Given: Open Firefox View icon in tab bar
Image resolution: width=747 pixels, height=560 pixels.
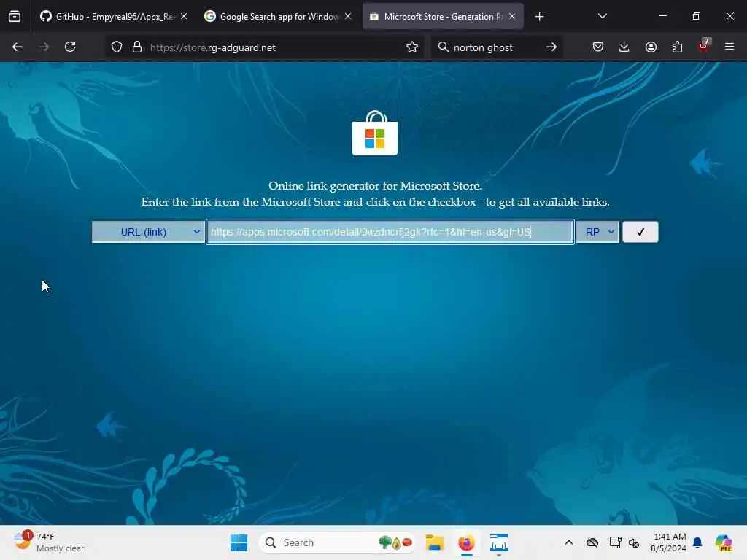Looking at the screenshot, I should click(x=15, y=17).
